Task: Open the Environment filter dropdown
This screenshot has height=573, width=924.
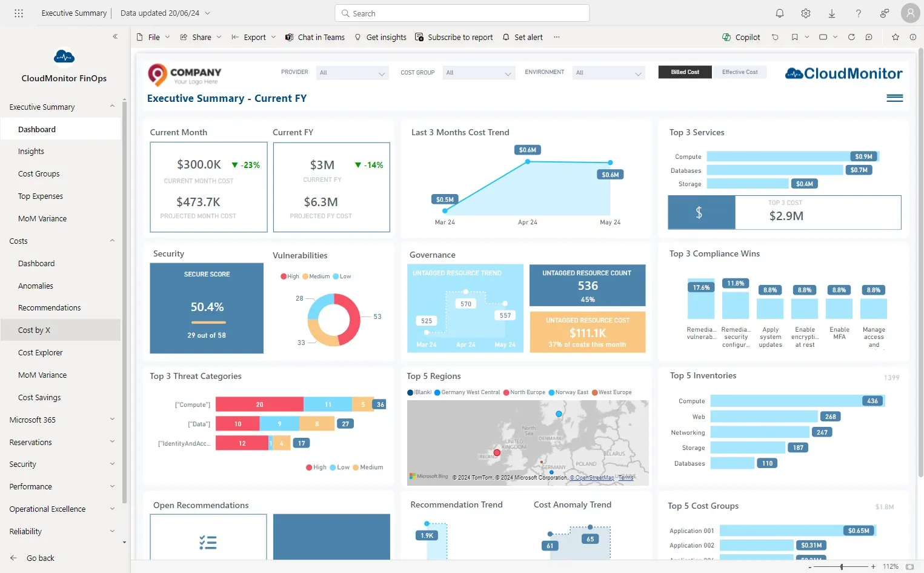Action: tap(609, 73)
